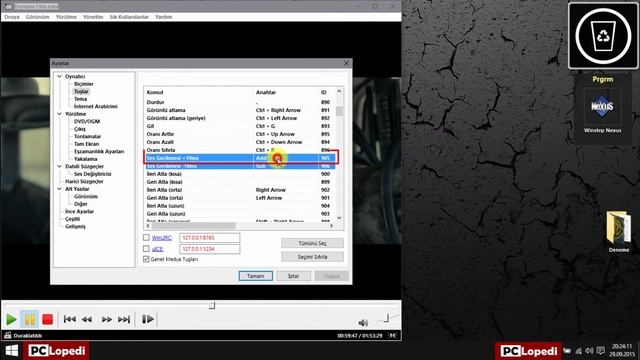Open the WinLIRC link

[x=162, y=238]
